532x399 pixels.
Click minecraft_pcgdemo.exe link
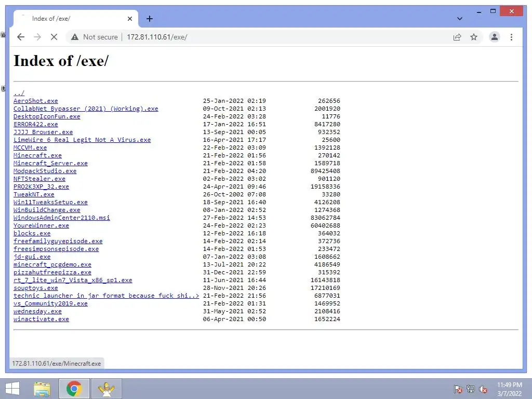52,264
